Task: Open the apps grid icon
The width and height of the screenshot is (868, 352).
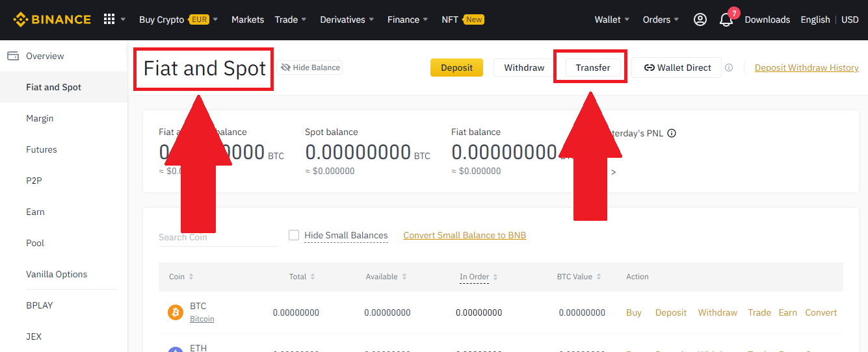Action: (109, 19)
